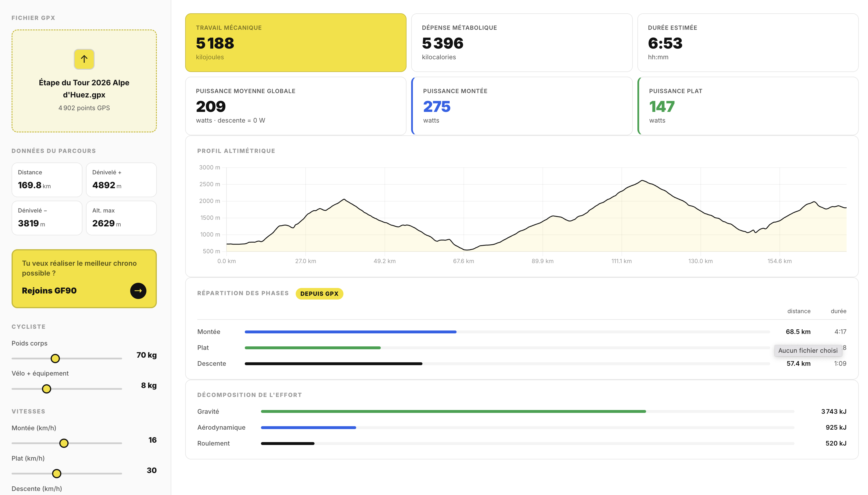
Task: Click the upload arrow icon
Action: point(84,59)
